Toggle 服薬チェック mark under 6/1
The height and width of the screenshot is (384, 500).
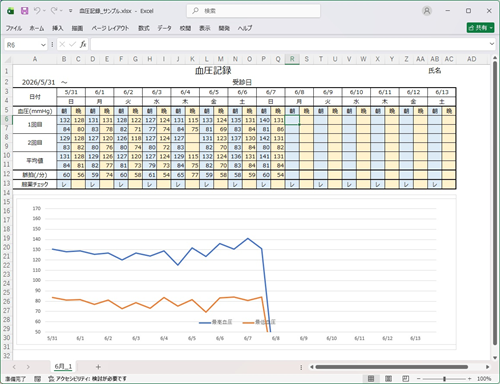coord(92,184)
